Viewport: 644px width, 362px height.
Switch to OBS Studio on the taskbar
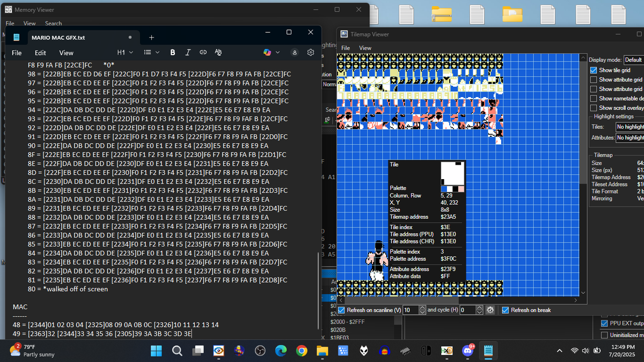click(x=260, y=351)
